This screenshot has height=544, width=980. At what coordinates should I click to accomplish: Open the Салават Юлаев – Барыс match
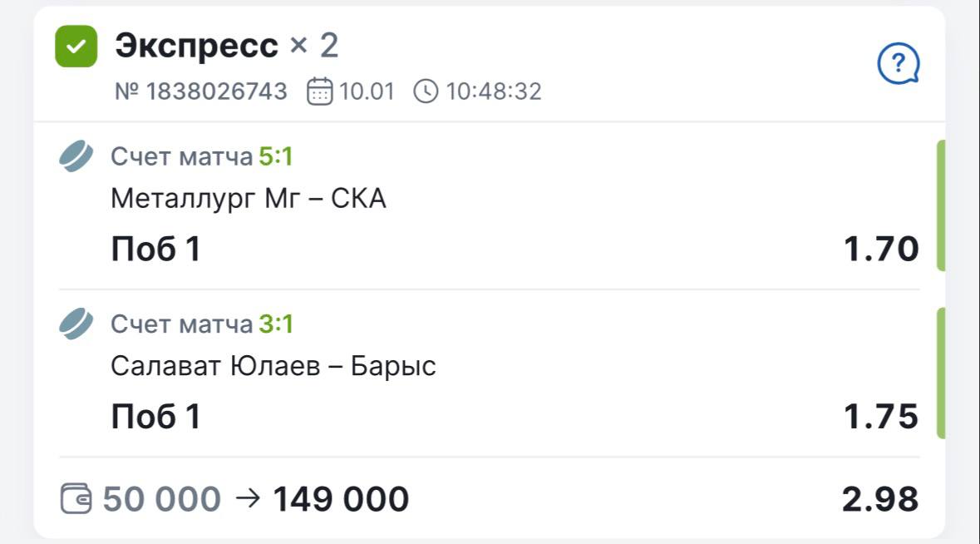tap(273, 366)
